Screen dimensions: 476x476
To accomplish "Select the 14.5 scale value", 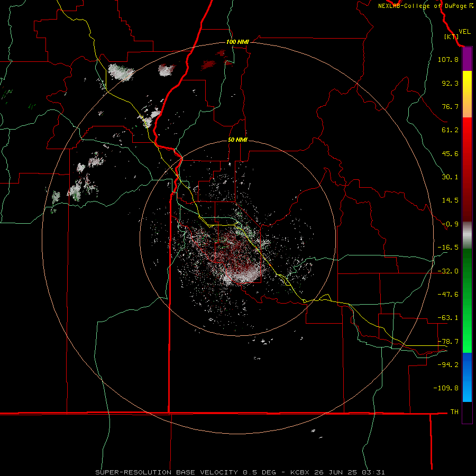I will pos(450,200).
